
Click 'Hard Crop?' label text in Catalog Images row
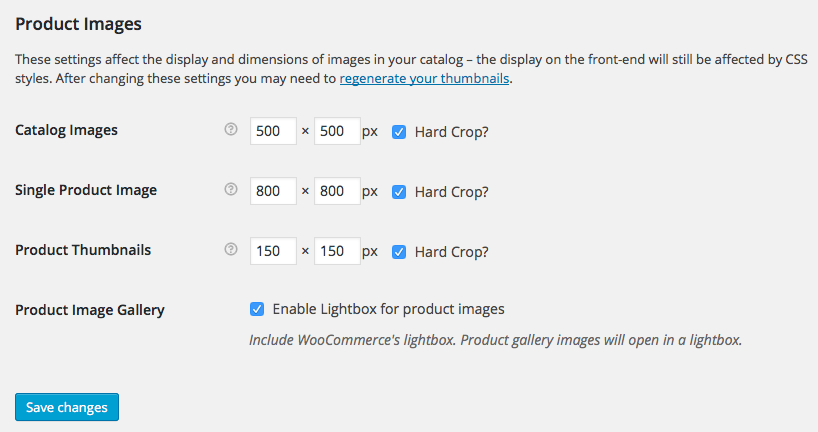click(x=452, y=132)
